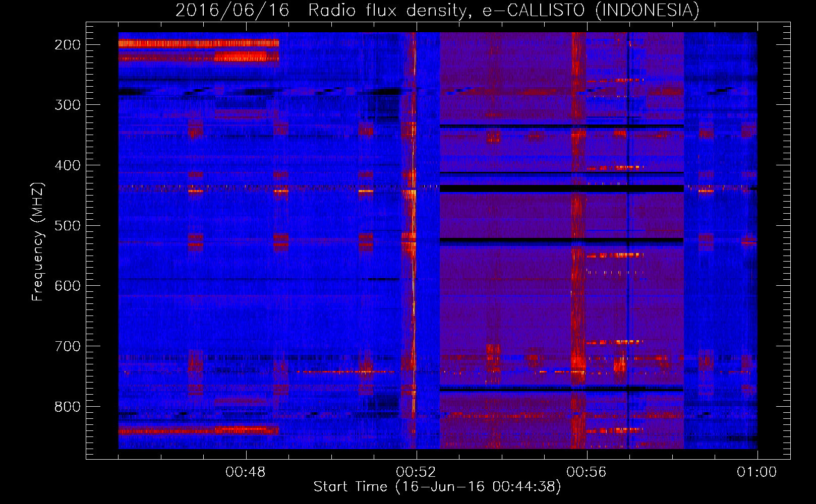Select the 500 frequency tick label
Viewport: 816px width, 504px height.
click(68, 225)
